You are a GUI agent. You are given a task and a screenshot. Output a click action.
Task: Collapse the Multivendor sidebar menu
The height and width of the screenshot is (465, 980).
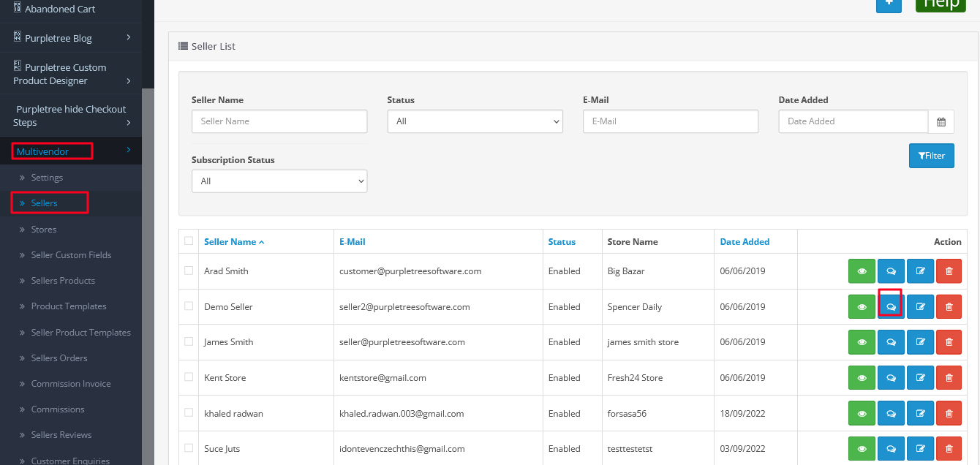click(x=71, y=151)
